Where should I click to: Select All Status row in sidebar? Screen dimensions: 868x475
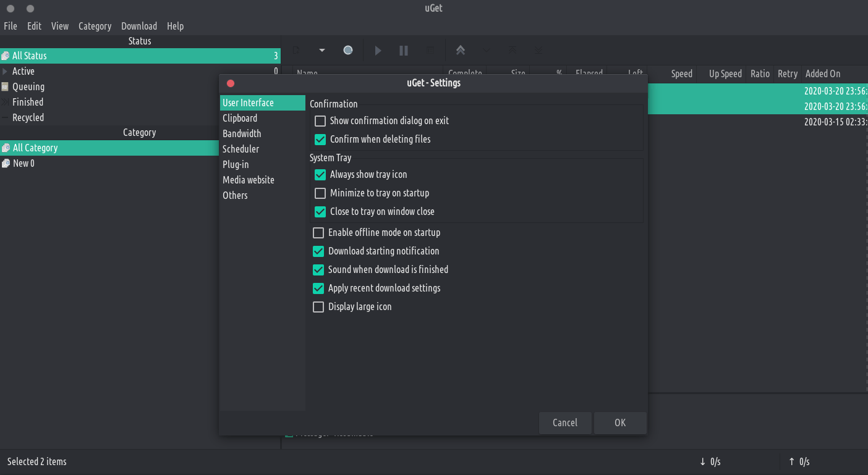point(140,56)
